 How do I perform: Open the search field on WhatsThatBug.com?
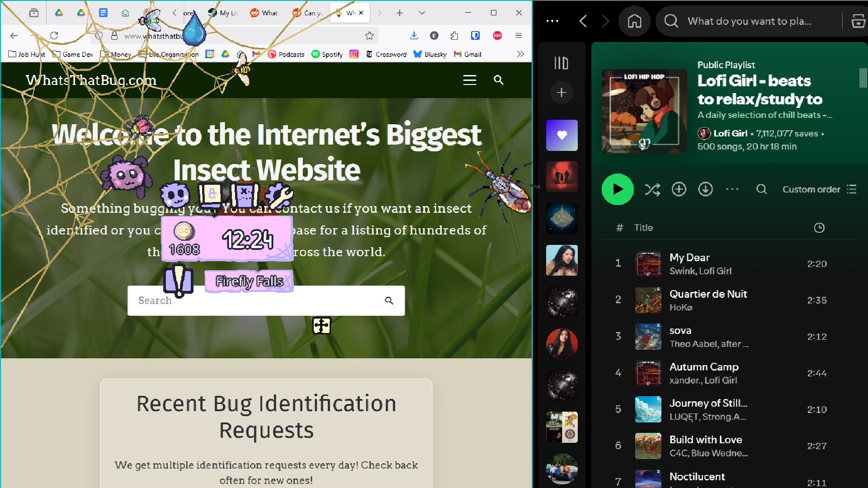499,80
